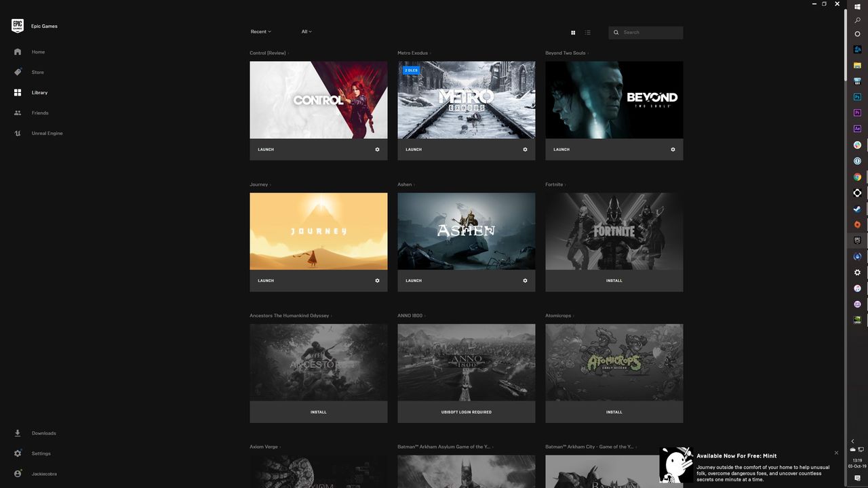Click the Fortnite cover art

[x=614, y=231]
